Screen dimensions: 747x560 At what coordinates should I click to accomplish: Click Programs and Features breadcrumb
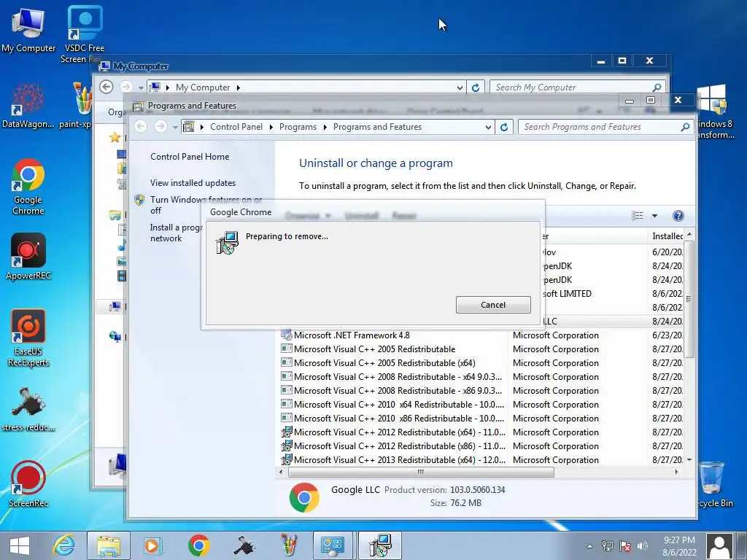pos(377,127)
